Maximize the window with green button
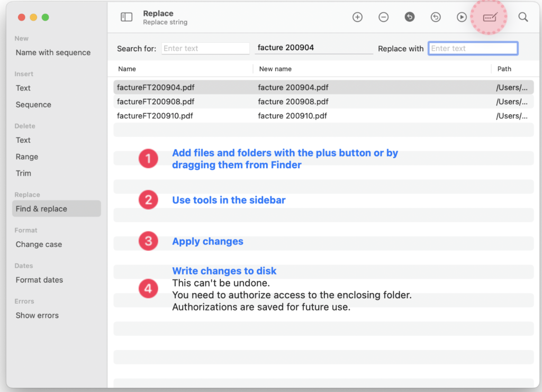The image size is (542, 392). coord(46,17)
